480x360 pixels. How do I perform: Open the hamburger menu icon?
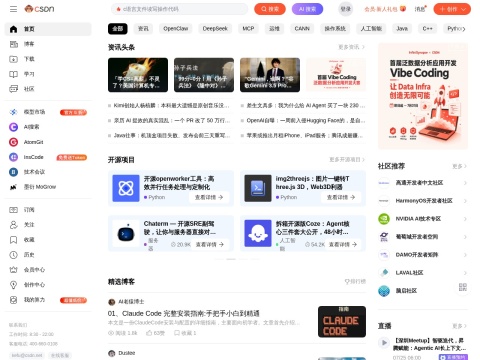(x=13, y=9)
